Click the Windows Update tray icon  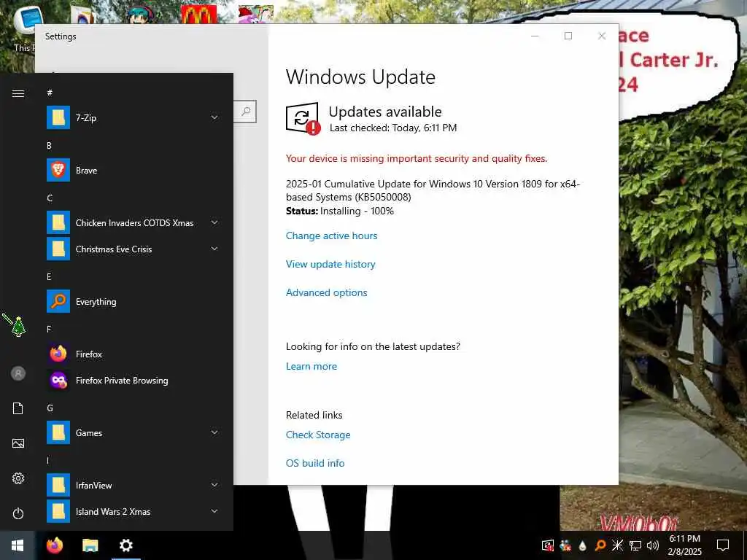(x=548, y=545)
